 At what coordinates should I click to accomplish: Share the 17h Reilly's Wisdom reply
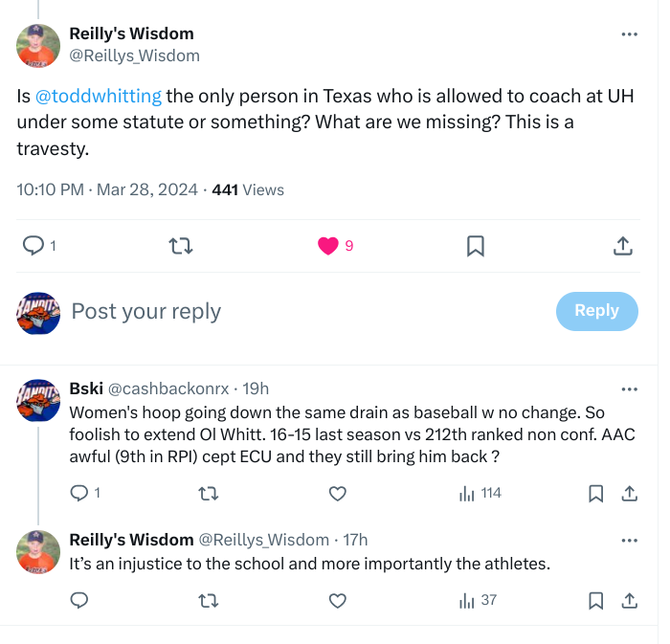tap(630, 601)
